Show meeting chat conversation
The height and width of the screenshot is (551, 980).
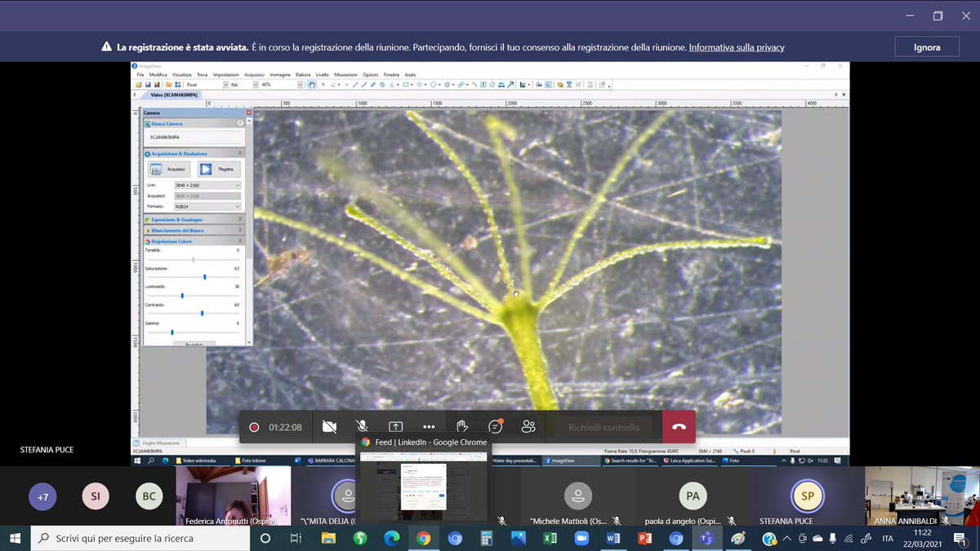click(x=495, y=427)
